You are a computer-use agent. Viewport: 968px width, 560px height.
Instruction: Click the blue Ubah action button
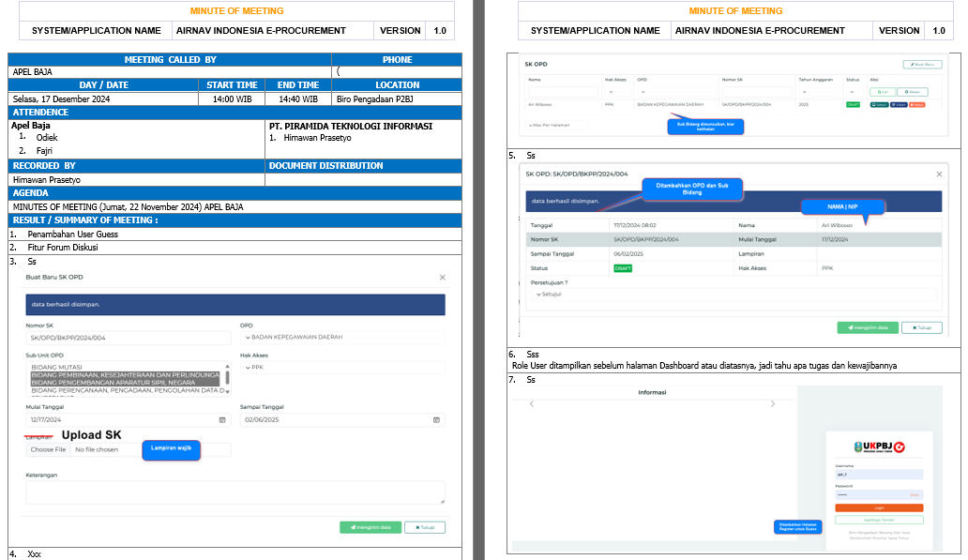(898, 104)
